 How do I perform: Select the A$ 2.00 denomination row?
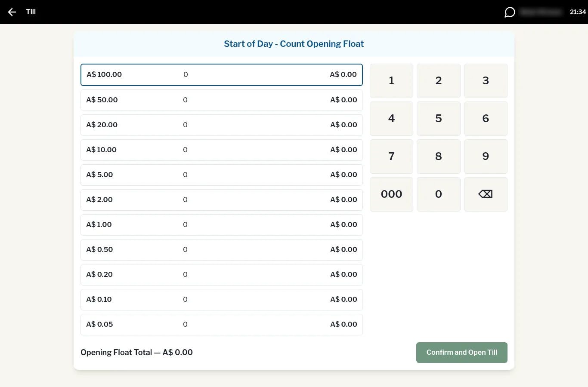pyautogui.click(x=222, y=200)
